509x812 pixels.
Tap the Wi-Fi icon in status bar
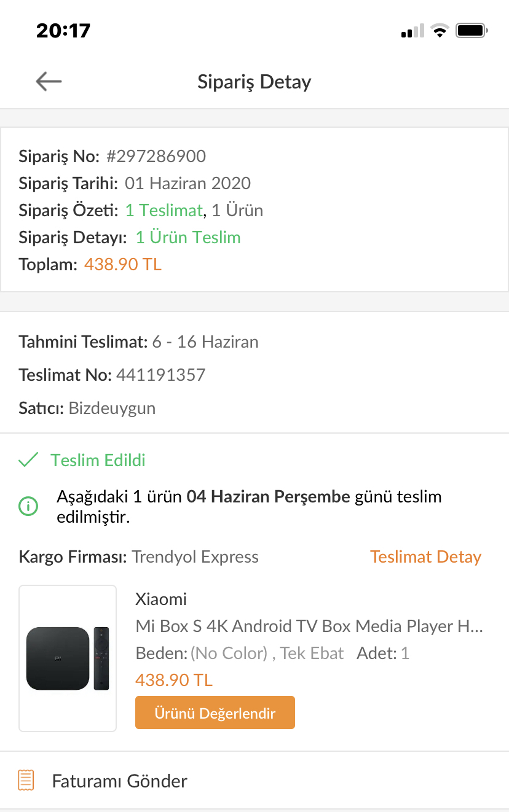point(440,30)
